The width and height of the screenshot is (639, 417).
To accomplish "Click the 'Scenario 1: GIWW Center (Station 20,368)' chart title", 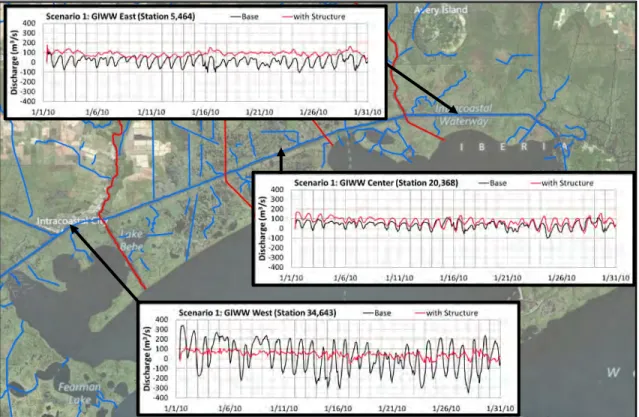I will pyautogui.click(x=376, y=183).
